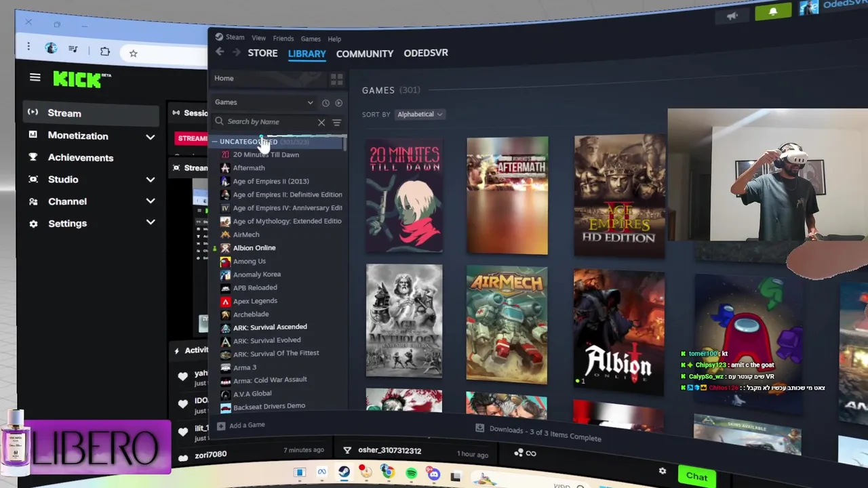
Task: Expand the Channel section chevron
Action: 150,201
